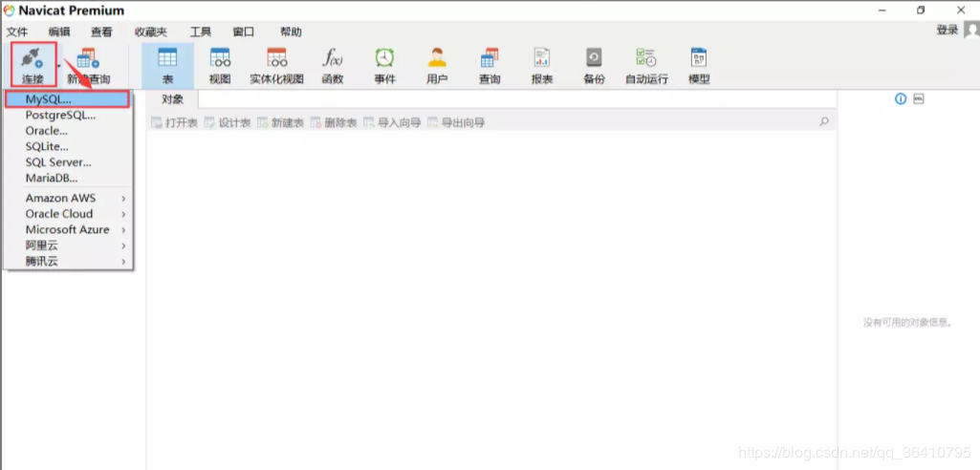
Task: Open the 窗口 menu
Action: coord(243,32)
